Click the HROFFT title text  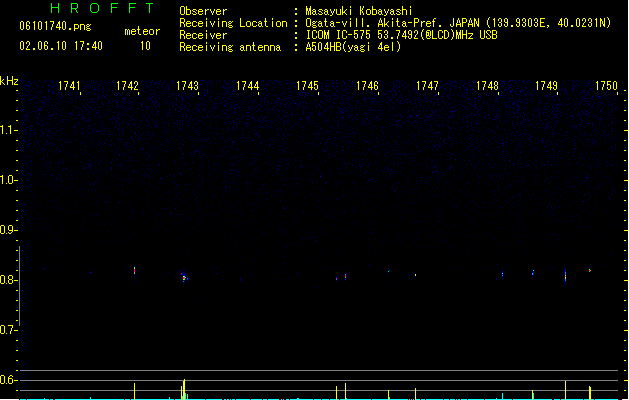[x=103, y=8]
